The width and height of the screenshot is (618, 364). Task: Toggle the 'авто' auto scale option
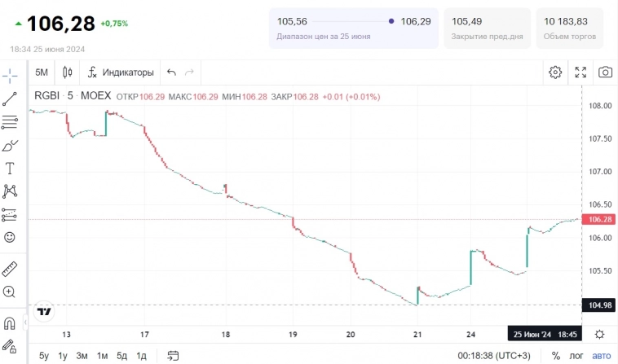601,356
